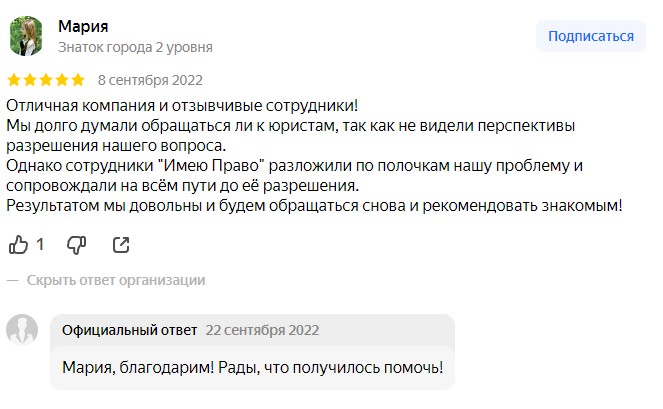This screenshot has width=663, height=409.
Task: Click the thumbs-up like icon
Action: point(18,244)
